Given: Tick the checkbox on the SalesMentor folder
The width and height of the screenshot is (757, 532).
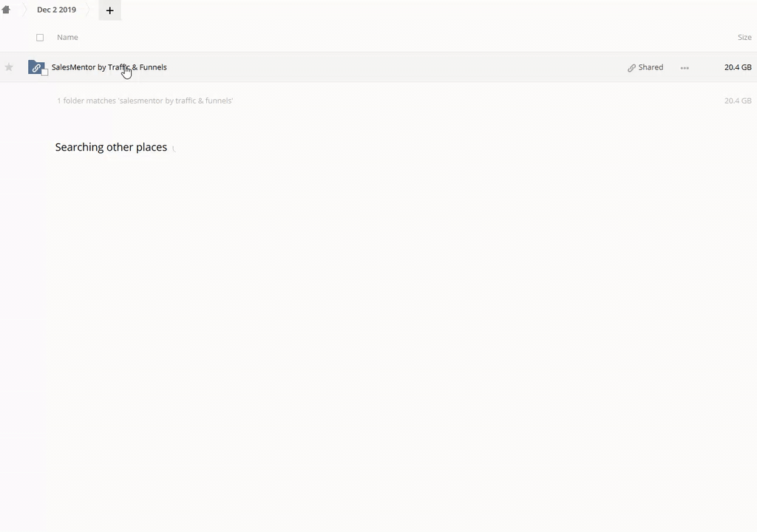Looking at the screenshot, I should point(44,72).
